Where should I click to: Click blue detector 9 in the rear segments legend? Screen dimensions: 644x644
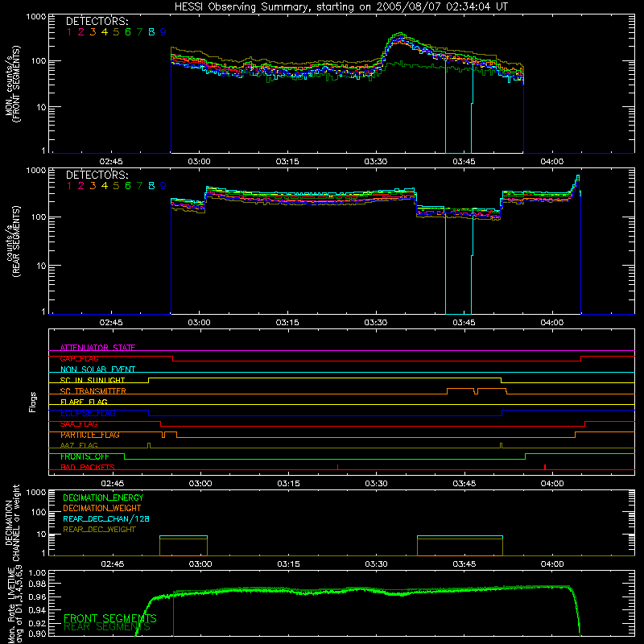163,186
